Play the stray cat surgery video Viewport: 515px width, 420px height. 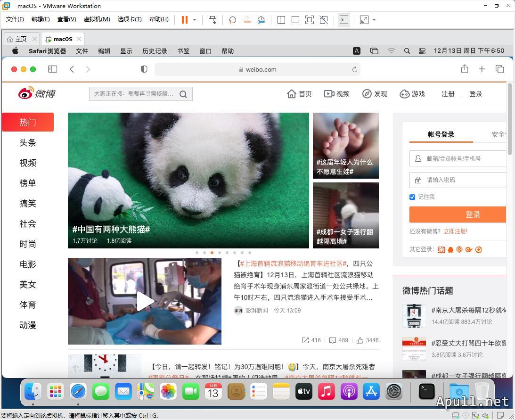(x=145, y=301)
